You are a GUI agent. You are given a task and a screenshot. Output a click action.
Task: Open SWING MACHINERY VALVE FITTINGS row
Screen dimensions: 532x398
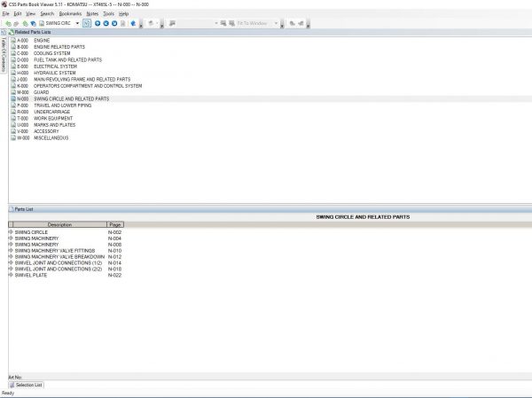65,251
